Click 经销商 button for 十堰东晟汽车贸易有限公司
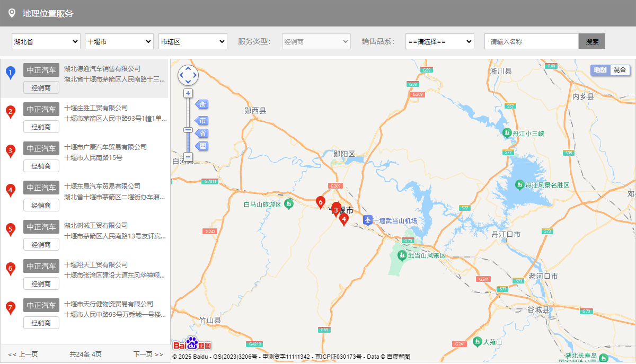This screenshot has width=636, height=364. pos(41,205)
